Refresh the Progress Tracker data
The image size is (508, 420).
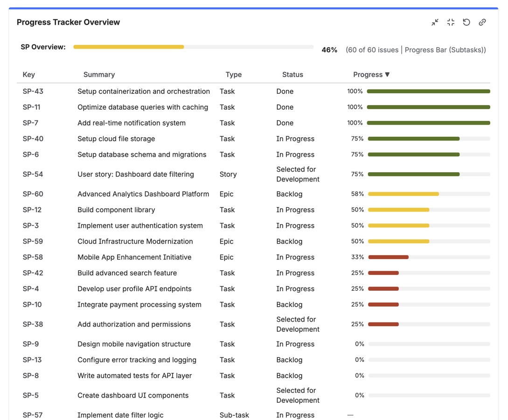point(466,22)
